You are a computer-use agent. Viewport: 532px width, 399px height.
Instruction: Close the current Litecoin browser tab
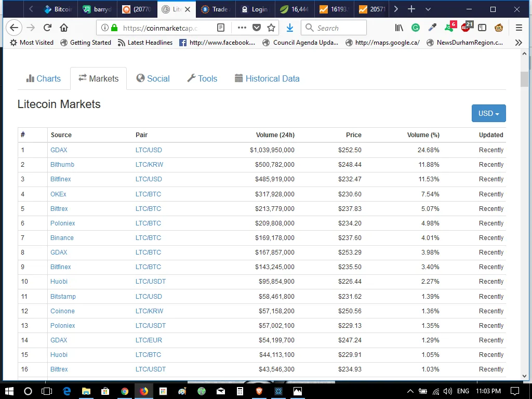pyautogui.click(x=187, y=9)
